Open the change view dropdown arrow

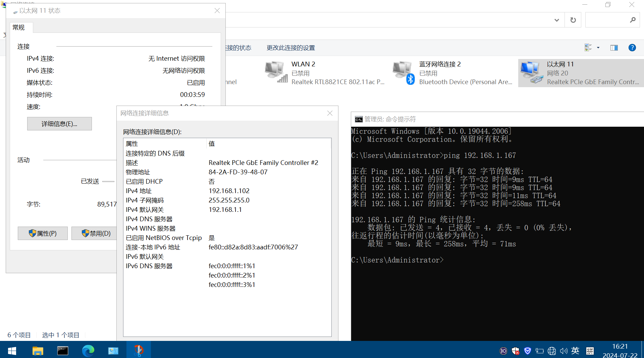click(598, 48)
